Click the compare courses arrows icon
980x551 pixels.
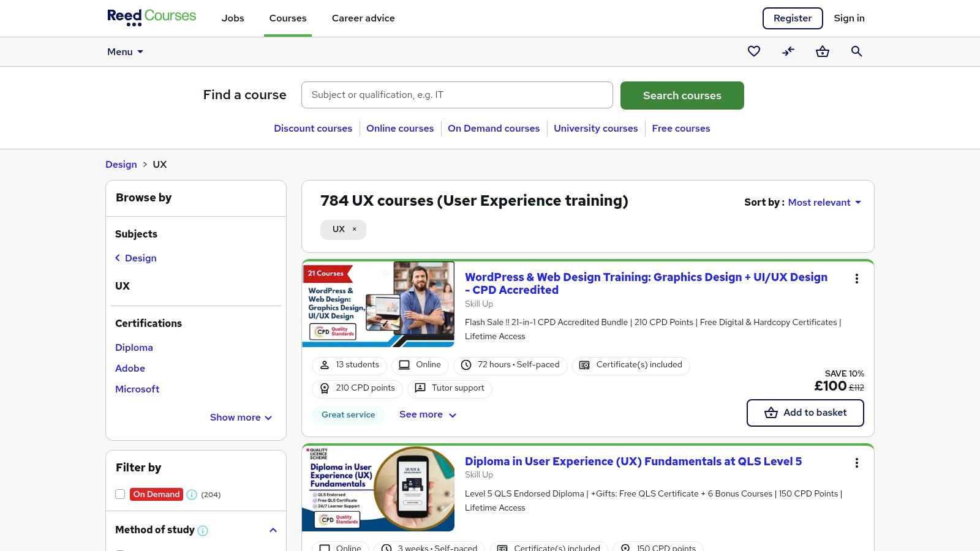[x=788, y=51]
